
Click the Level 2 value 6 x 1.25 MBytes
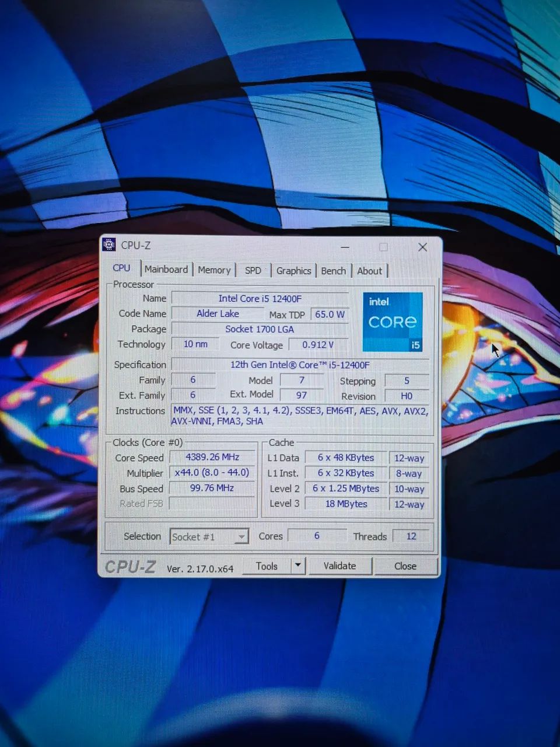pos(346,488)
